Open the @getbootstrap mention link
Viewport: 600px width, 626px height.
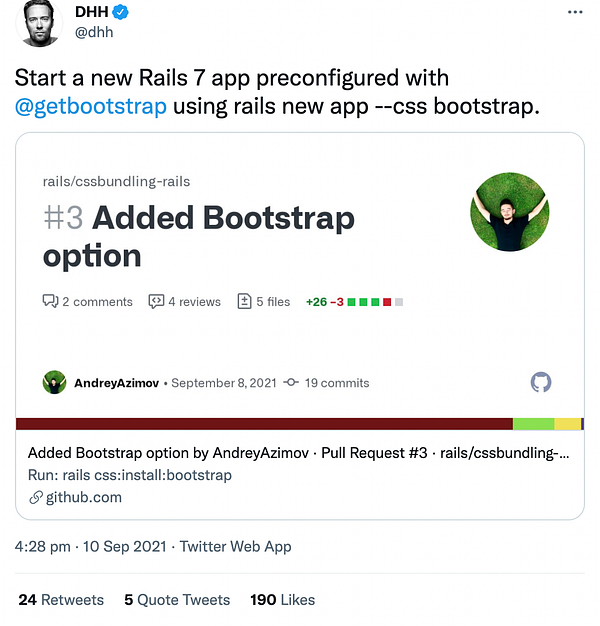tap(91, 107)
